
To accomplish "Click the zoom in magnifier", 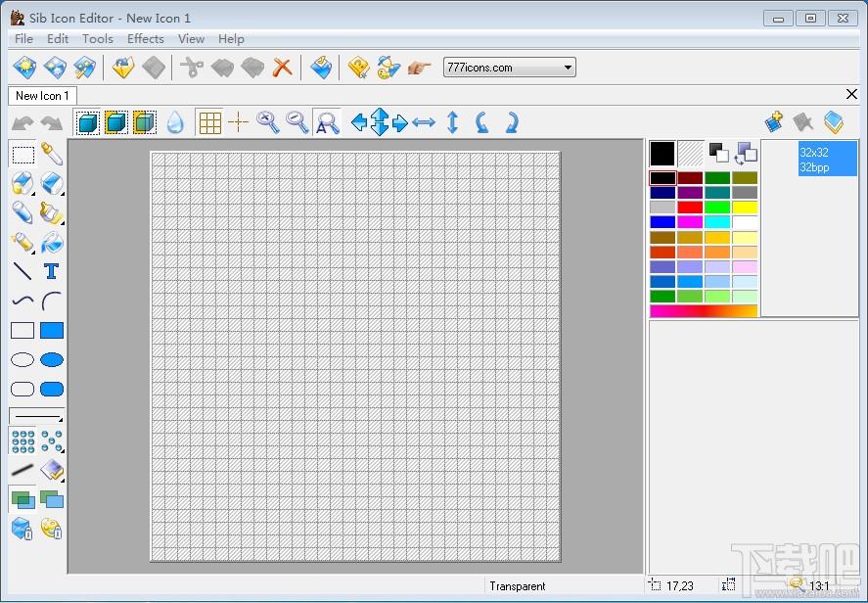I will (268, 122).
